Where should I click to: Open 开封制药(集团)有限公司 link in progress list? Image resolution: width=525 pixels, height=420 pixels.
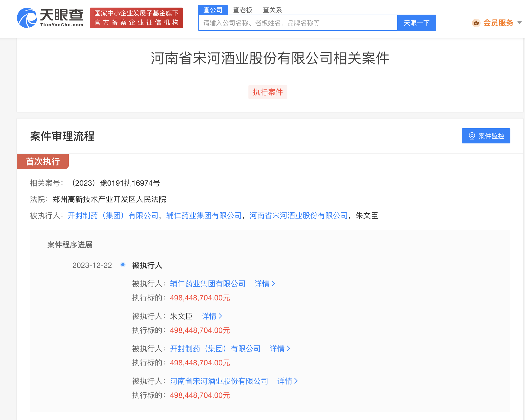click(x=215, y=349)
